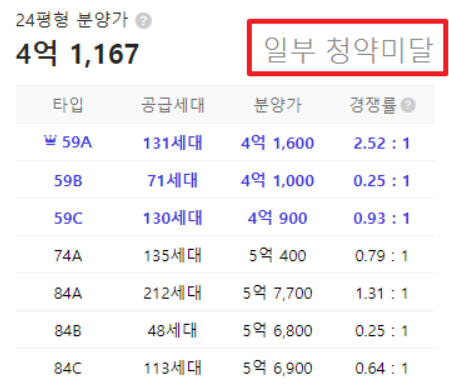Image resolution: width=449 pixels, height=389 pixels.
Task: Click the price 5억 400
Action: pos(277,256)
